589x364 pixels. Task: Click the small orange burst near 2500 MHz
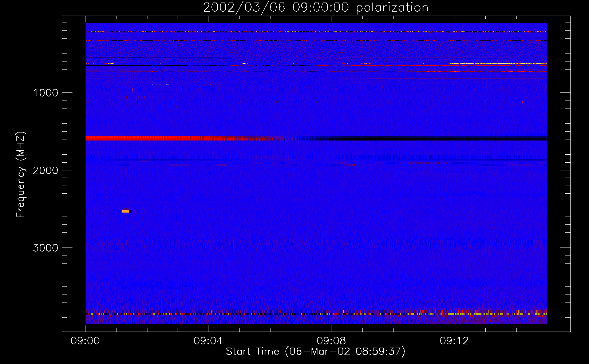[x=126, y=211]
